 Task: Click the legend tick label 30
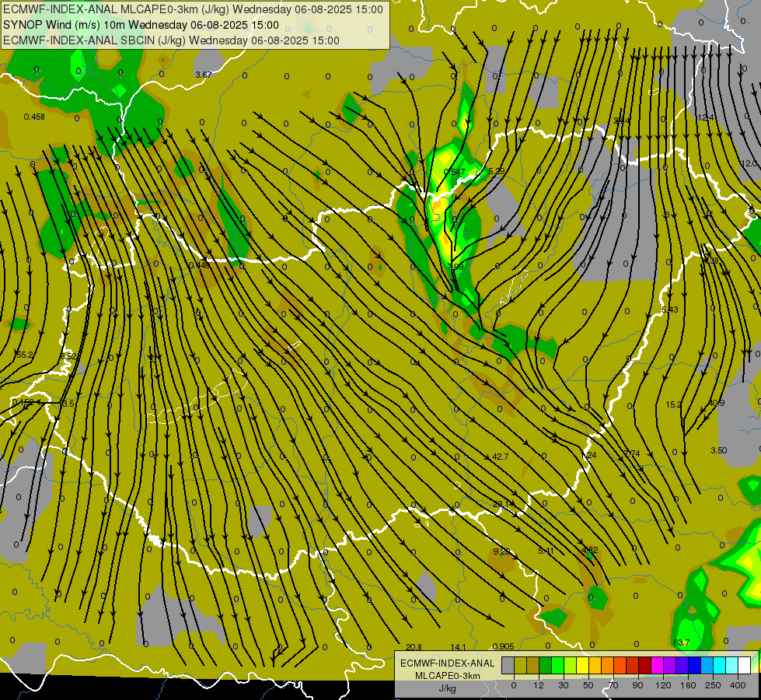[x=564, y=685]
